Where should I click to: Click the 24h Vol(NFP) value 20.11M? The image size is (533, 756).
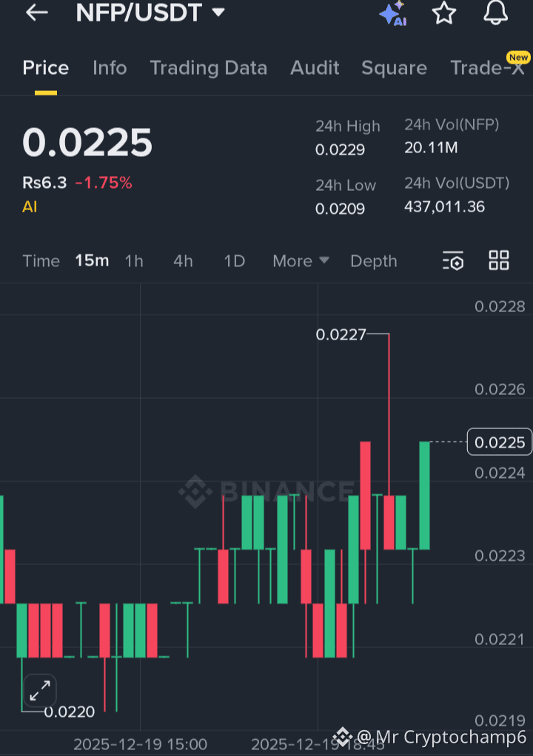click(431, 147)
